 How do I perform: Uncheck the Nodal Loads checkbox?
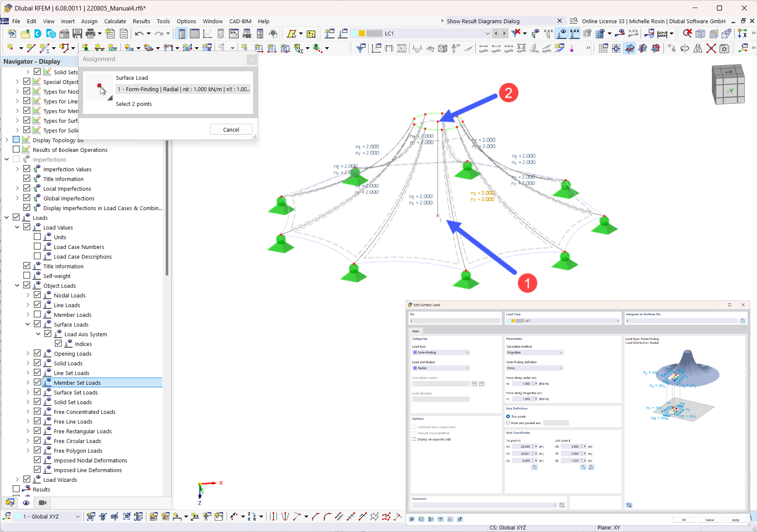tap(37, 295)
